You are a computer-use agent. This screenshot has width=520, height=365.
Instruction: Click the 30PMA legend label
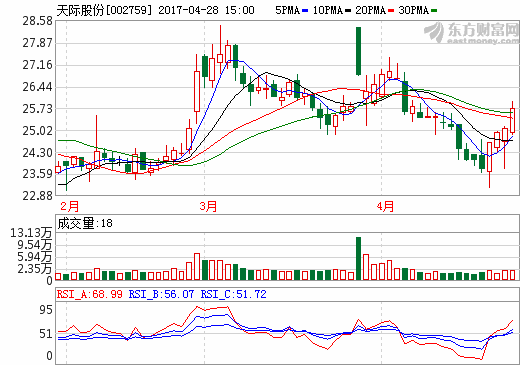click(414, 10)
